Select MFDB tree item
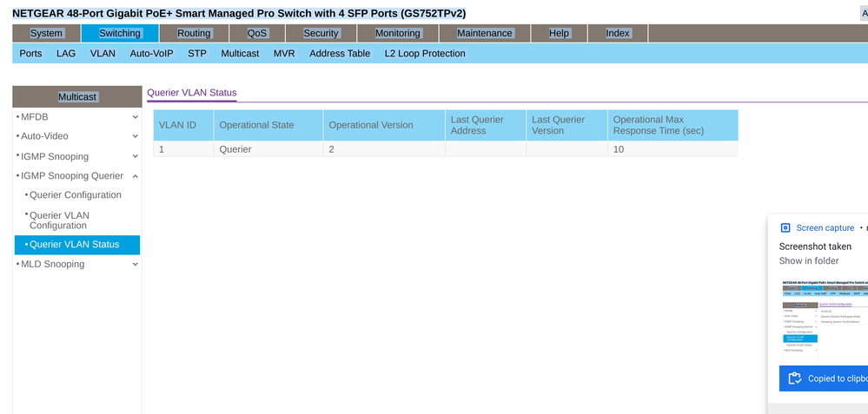 point(35,117)
